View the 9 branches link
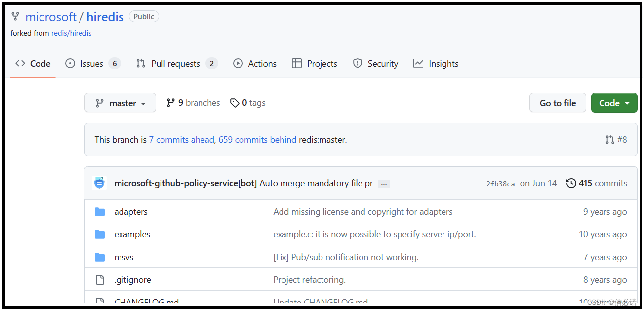This screenshot has height=310, width=644. pyautogui.click(x=193, y=103)
